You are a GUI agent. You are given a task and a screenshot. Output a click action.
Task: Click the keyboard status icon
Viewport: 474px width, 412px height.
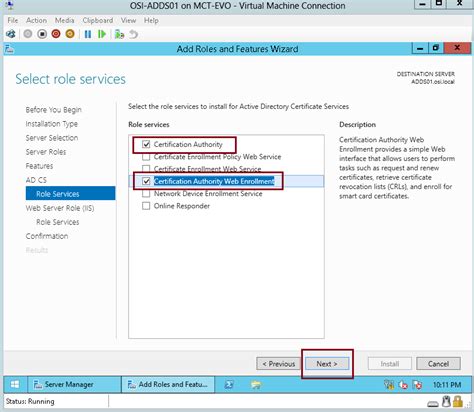tap(433, 404)
